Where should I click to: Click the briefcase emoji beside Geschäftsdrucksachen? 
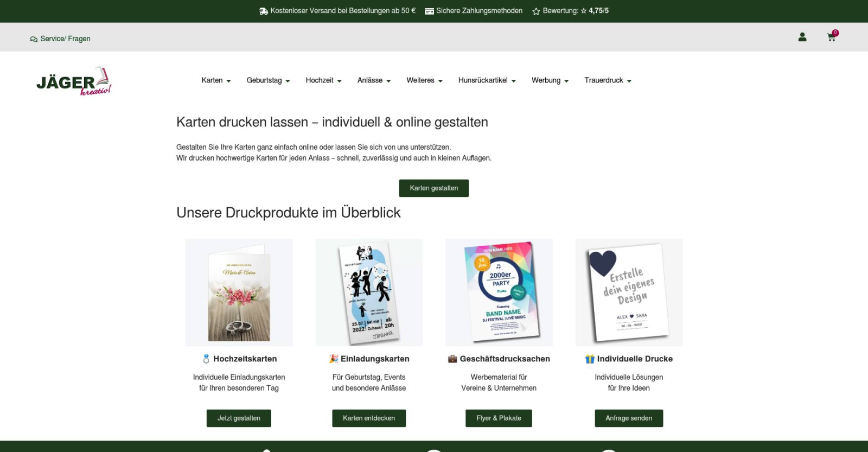point(452,359)
